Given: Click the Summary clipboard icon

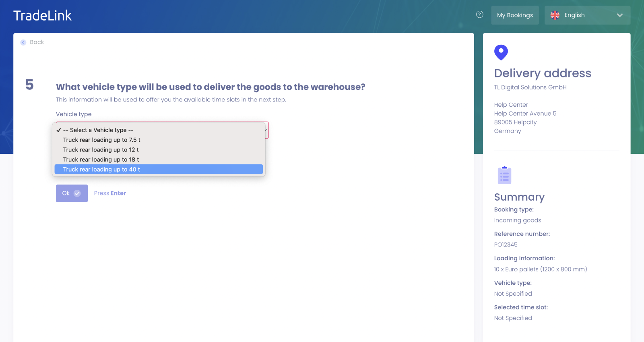Looking at the screenshot, I should click(x=504, y=175).
